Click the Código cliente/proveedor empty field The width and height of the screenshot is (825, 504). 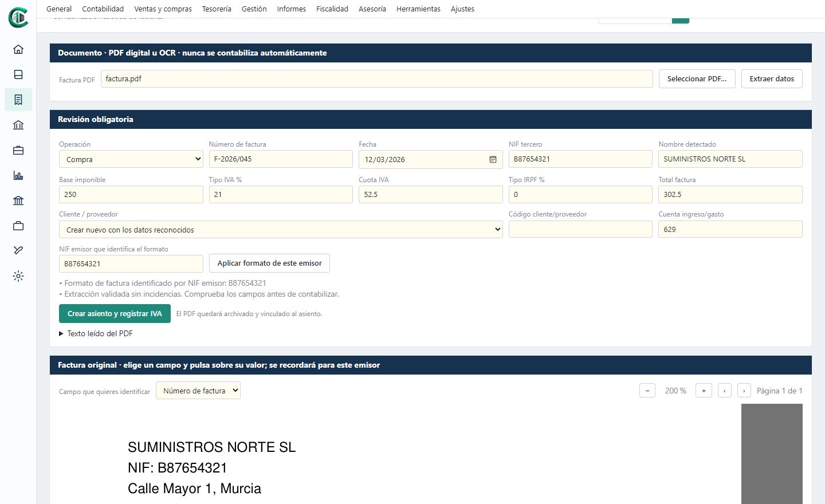click(580, 229)
